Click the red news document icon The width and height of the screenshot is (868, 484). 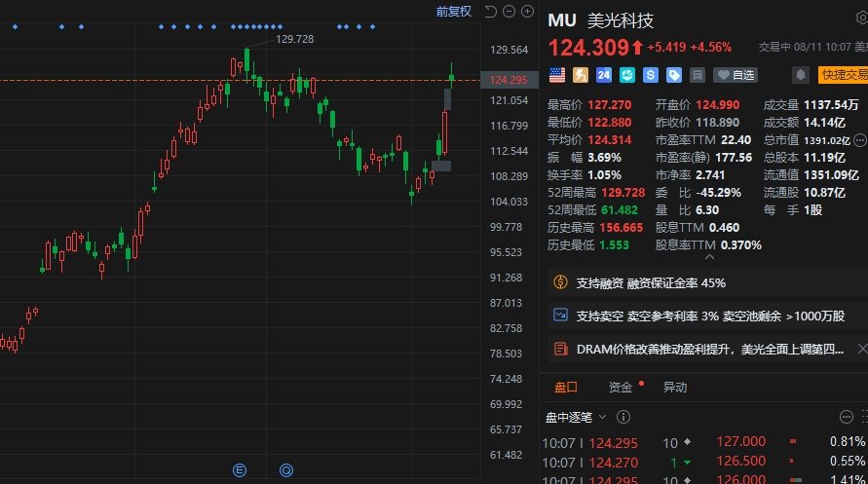[x=560, y=349]
